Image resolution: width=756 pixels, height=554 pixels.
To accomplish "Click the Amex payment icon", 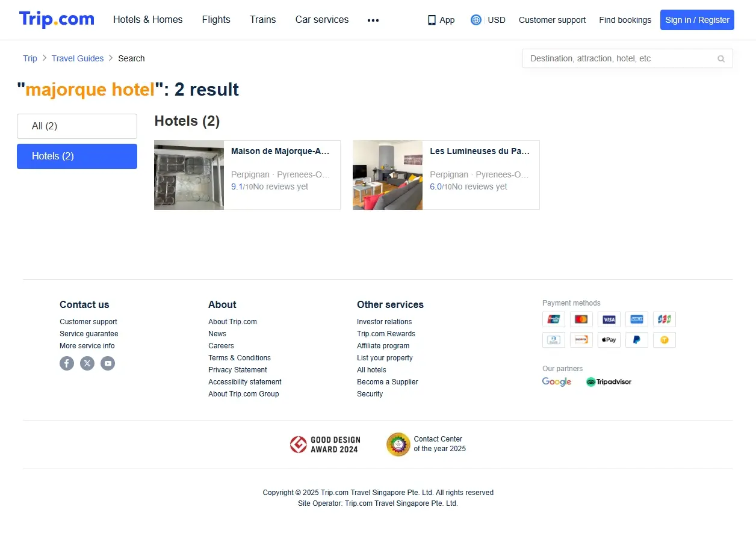I will click(637, 319).
